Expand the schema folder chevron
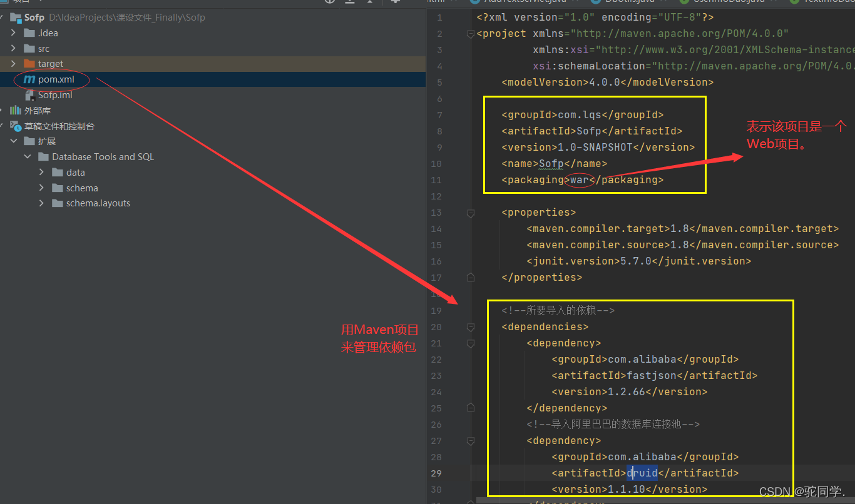This screenshot has width=855, height=504. coord(41,188)
